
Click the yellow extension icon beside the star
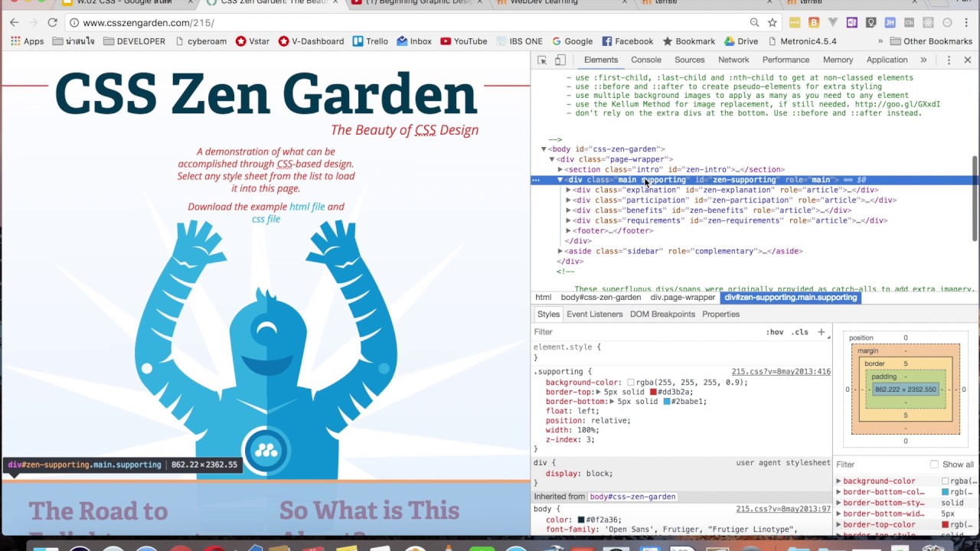795,22
